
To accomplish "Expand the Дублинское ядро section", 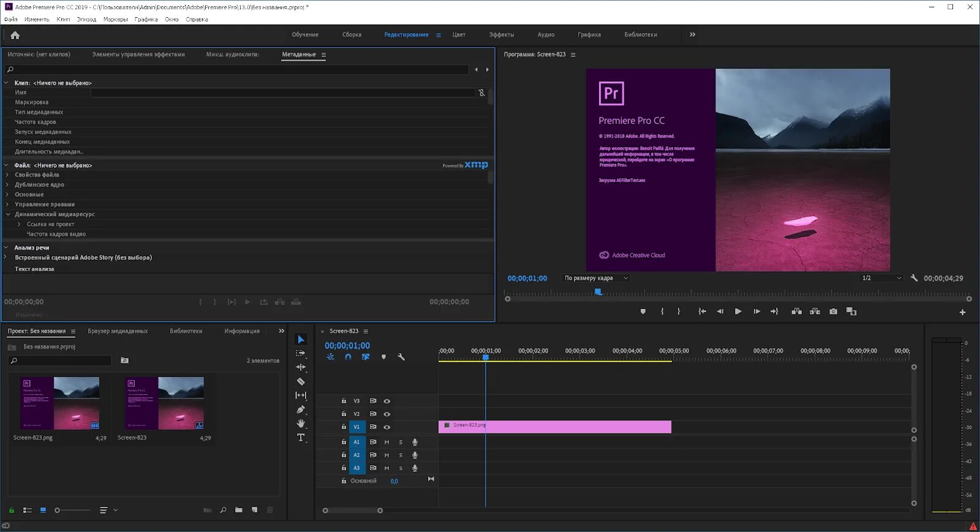I will pyautogui.click(x=7, y=185).
